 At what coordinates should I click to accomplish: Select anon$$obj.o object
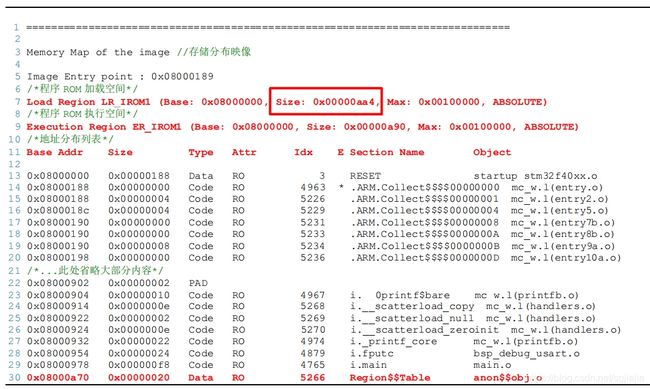[508, 378]
